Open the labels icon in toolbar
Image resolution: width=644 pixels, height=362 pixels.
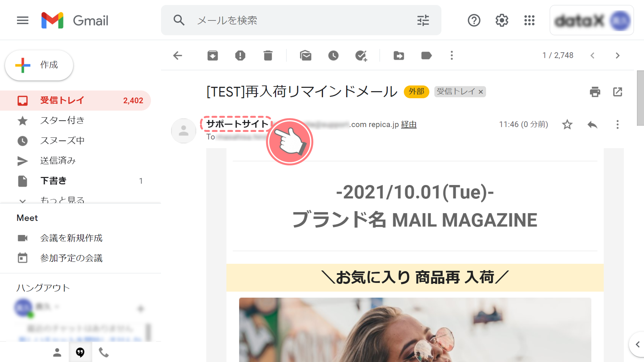pos(426,55)
